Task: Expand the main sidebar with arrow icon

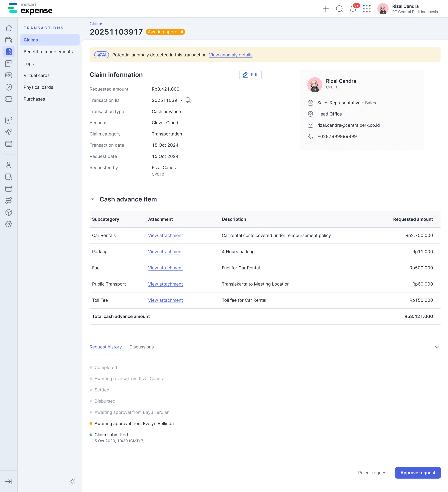Action: click(x=9, y=481)
